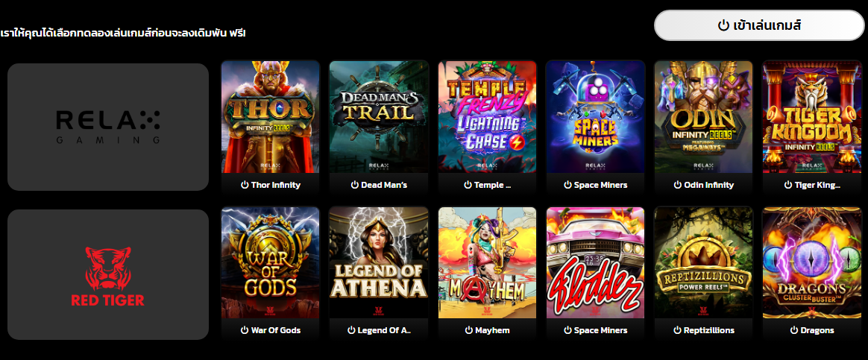Select Temple Frenzy Lightning Chase thumbnail
Viewport: 868px width, 360px height.
487,117
